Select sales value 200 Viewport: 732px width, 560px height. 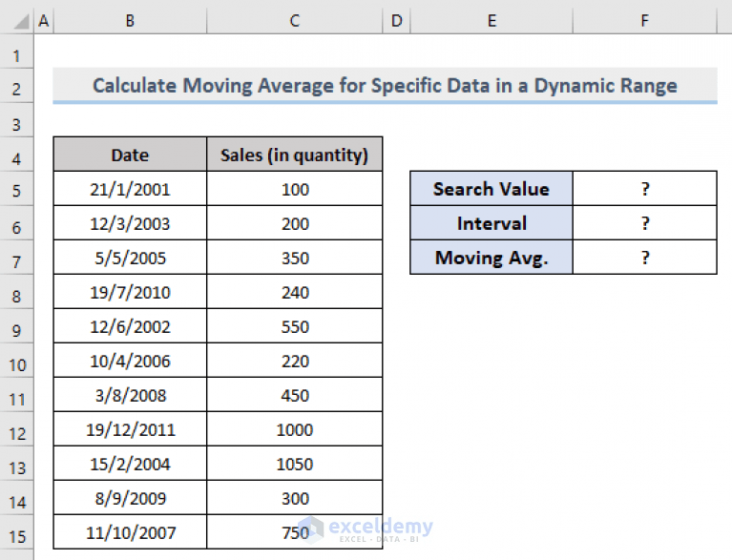[x=295, y=223]
